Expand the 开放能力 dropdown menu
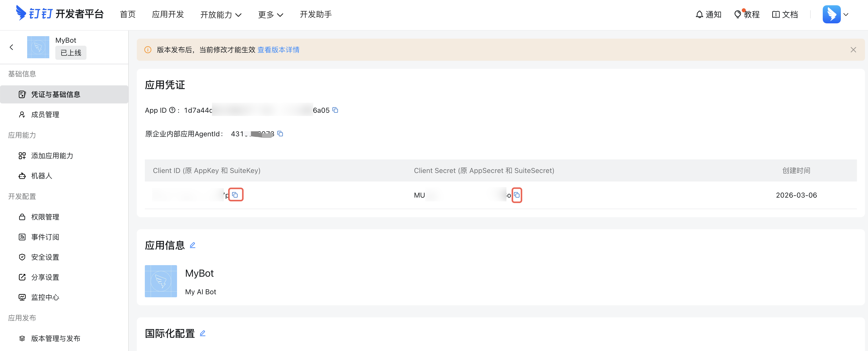 click(221, 15)
